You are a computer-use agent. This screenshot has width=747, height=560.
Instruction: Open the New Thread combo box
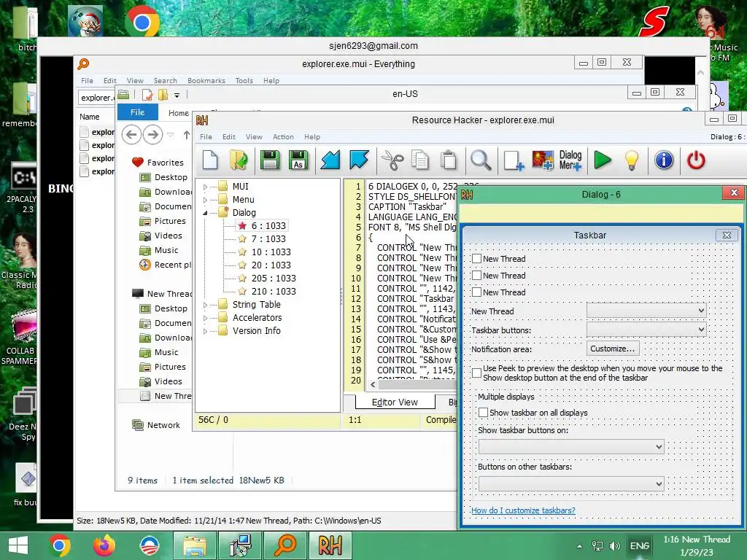[646, 311]
